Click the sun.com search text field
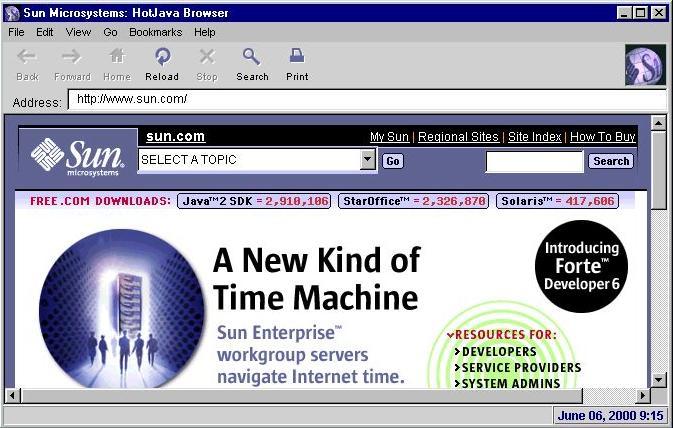The width and height of the screenshot is (673, 428). (534, 162)
